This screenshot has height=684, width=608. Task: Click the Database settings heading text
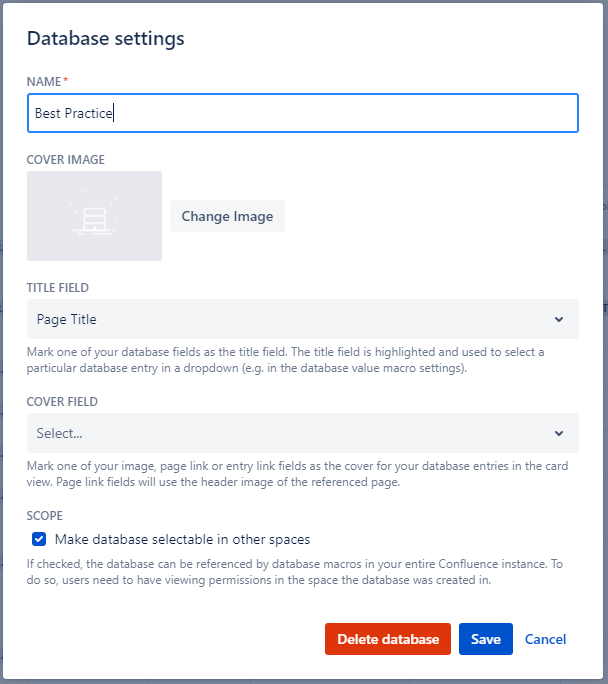[106, 38]
